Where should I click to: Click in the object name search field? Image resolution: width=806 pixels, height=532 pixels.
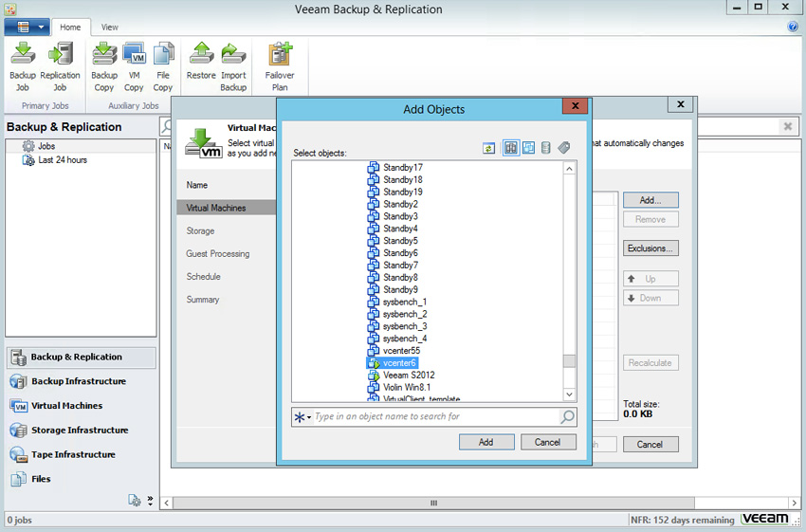click(x=437, y=417)
